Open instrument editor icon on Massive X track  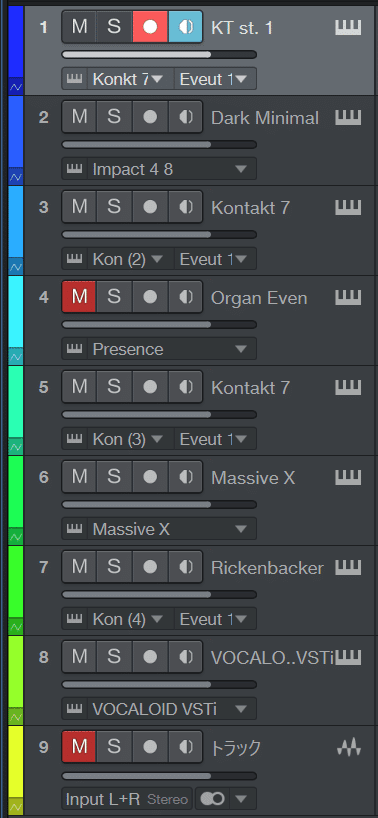[x=348, y=478]
